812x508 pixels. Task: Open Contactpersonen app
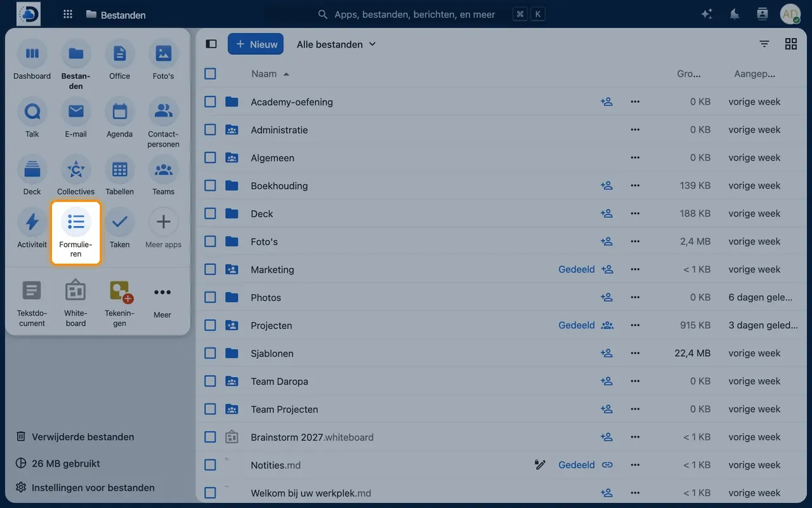coord(163,123)
